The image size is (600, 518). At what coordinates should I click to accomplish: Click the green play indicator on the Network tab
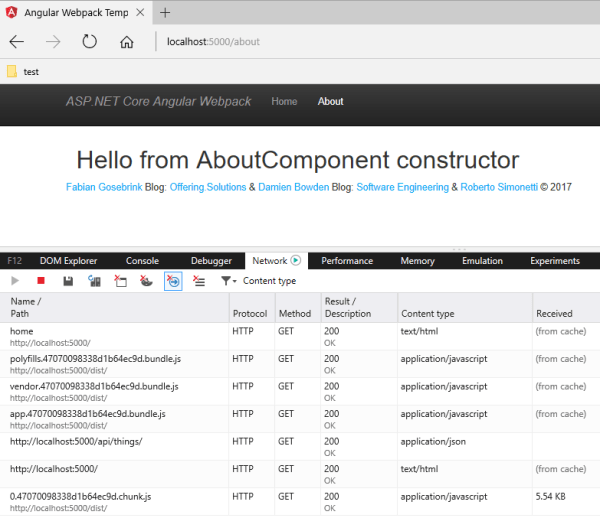pyautogui.click(x=295, y=261)
